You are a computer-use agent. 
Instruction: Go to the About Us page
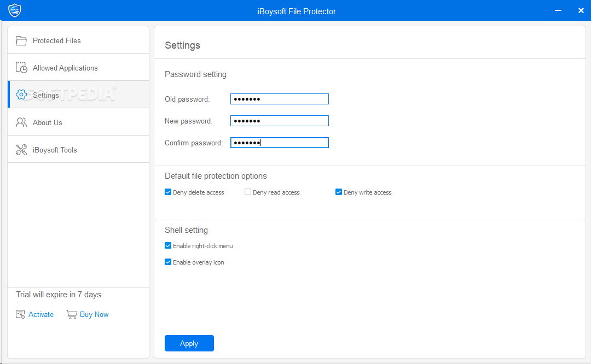(78, 122)
